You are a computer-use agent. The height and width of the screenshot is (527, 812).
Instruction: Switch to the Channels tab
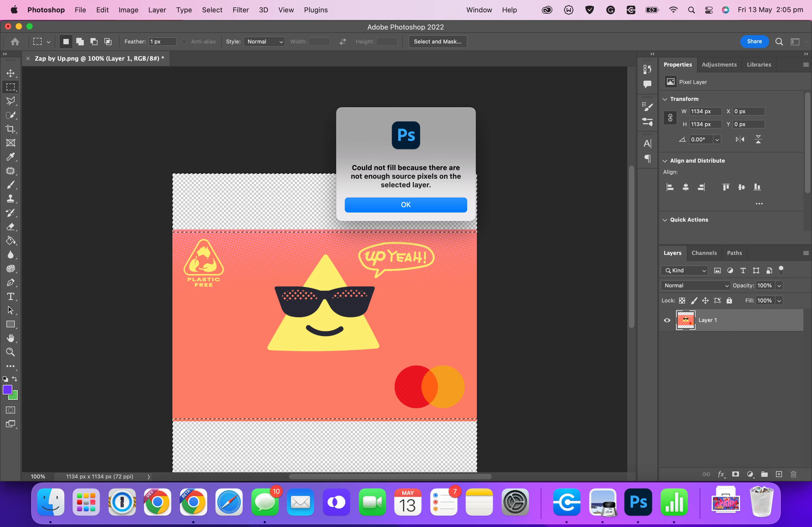[704, 253]
